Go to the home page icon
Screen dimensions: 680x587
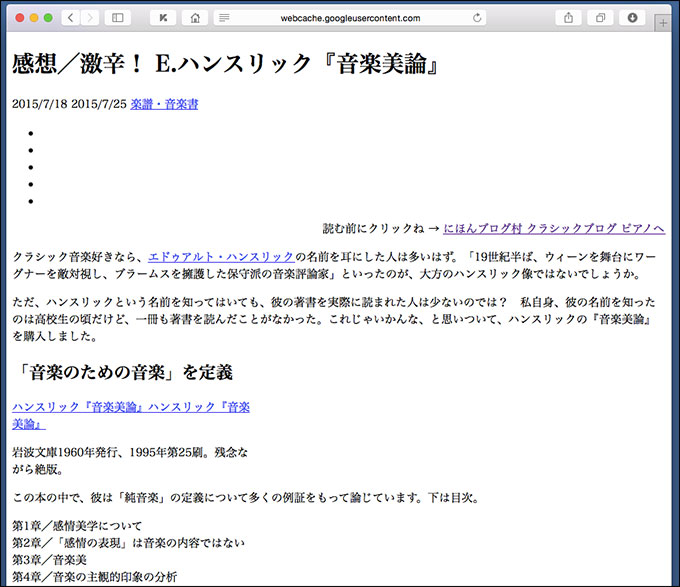tap(195, 18)
